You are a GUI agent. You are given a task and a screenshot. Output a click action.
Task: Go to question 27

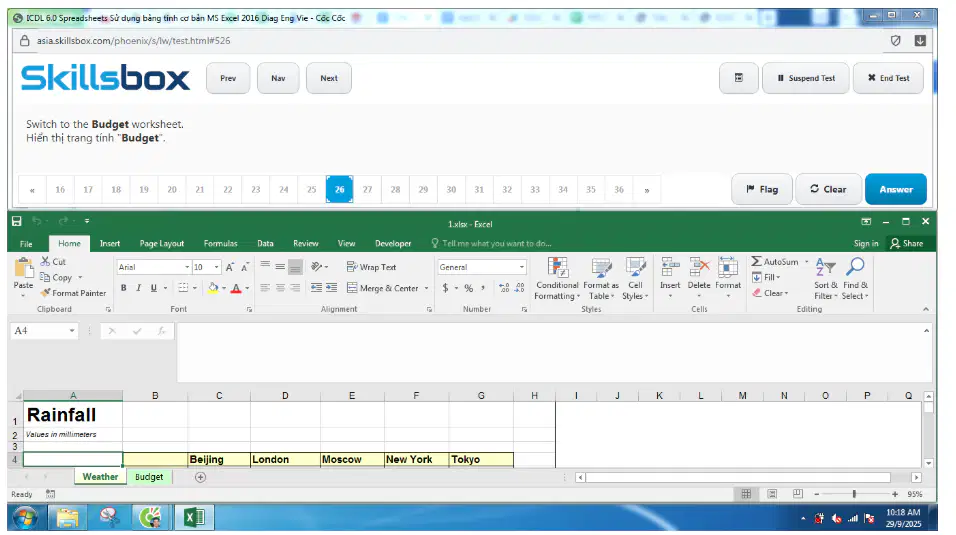[368, 190]
